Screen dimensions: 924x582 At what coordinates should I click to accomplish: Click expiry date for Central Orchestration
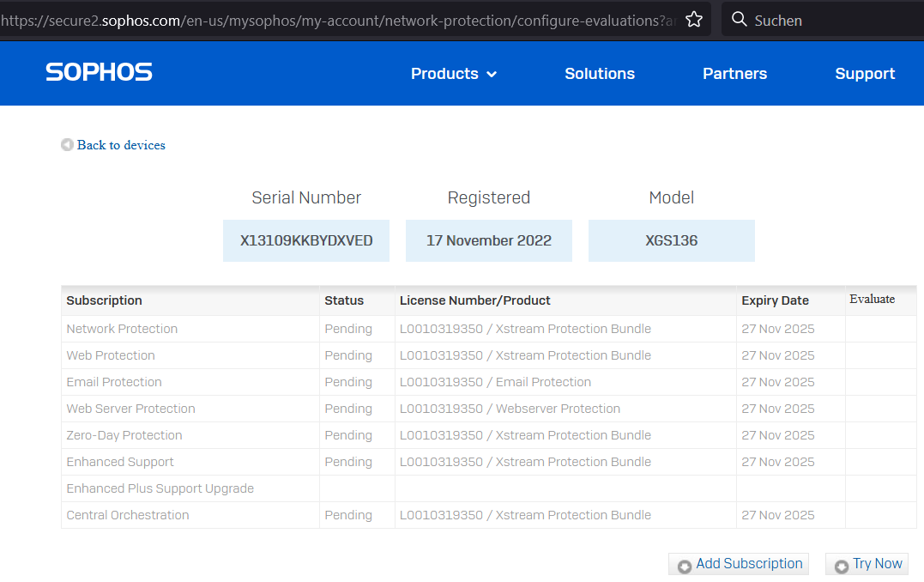(778, 515)
